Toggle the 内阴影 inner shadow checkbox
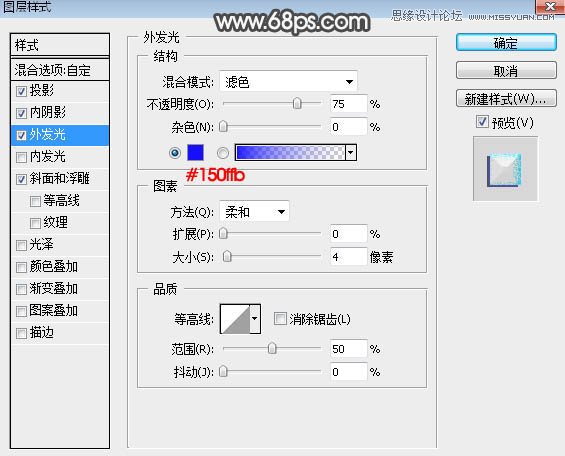Viewport: 565px width, 456px height. click(x=21, y=113)
